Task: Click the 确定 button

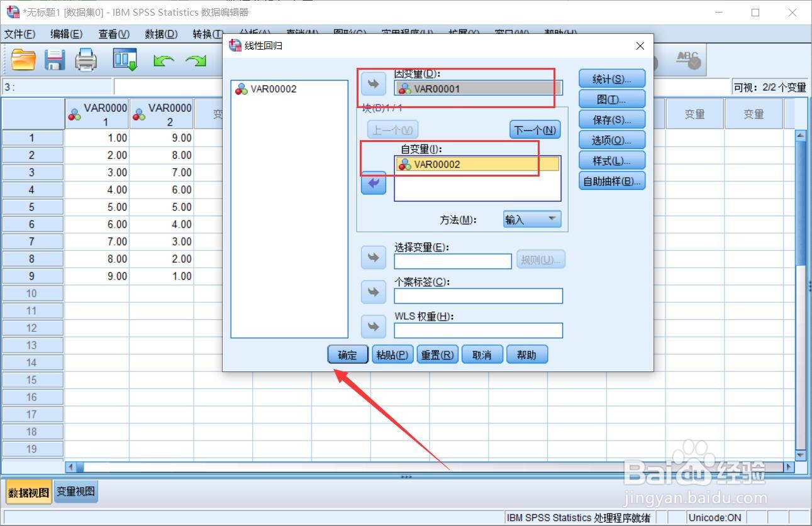Action: pyautogui.click(x=348, y=354)
